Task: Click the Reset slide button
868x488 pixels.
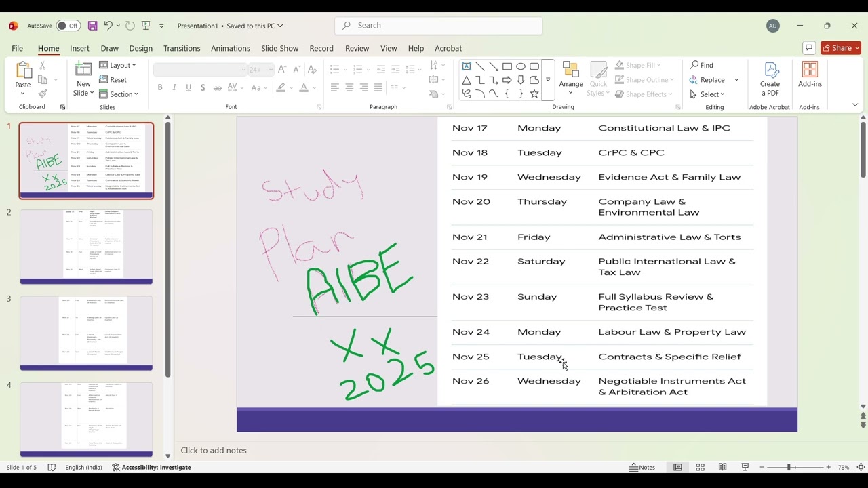Action: pyautogui.click(x=113, y=80)
